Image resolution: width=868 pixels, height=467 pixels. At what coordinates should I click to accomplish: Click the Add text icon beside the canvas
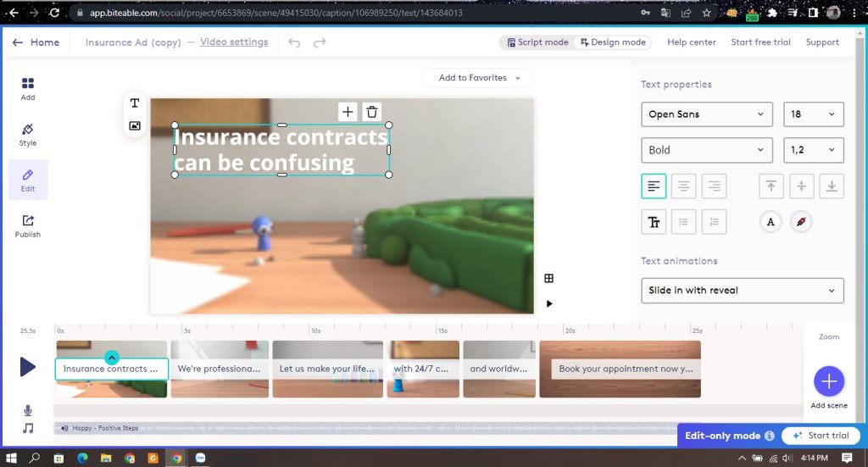135,103
